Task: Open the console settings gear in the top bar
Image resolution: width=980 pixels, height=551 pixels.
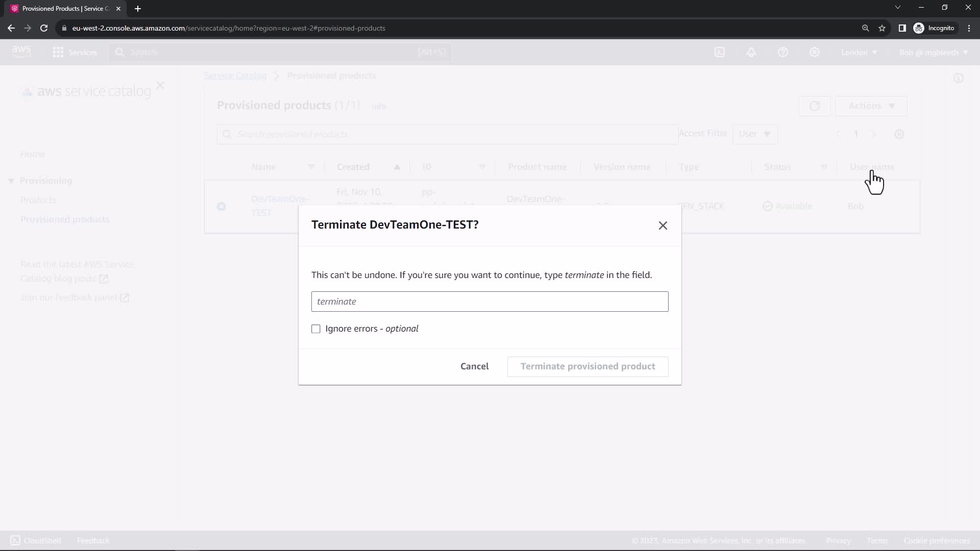Action: (815, 52)
